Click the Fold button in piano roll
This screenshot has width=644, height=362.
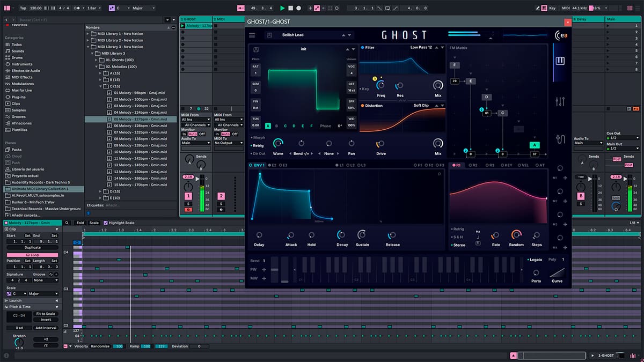80,223
